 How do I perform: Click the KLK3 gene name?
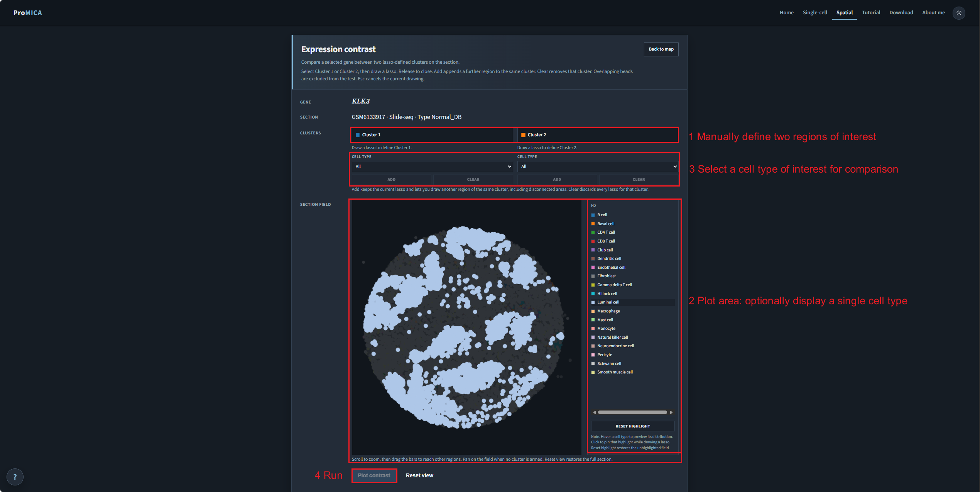pos(360,101)
